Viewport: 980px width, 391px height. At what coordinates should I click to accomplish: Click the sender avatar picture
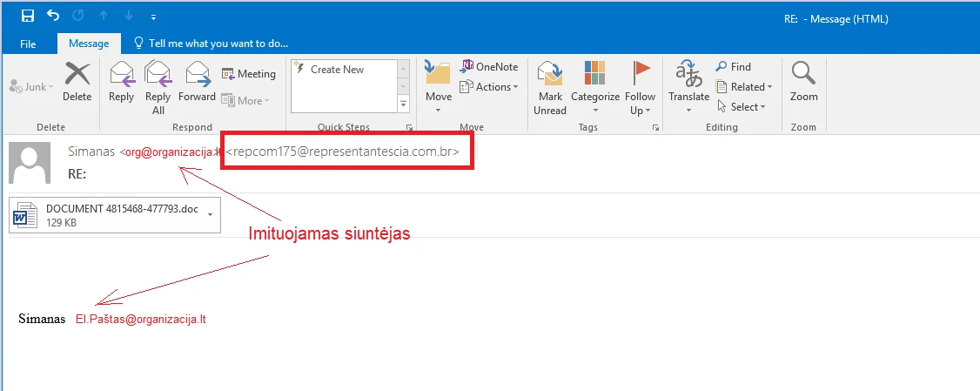[x=30, y=163]
